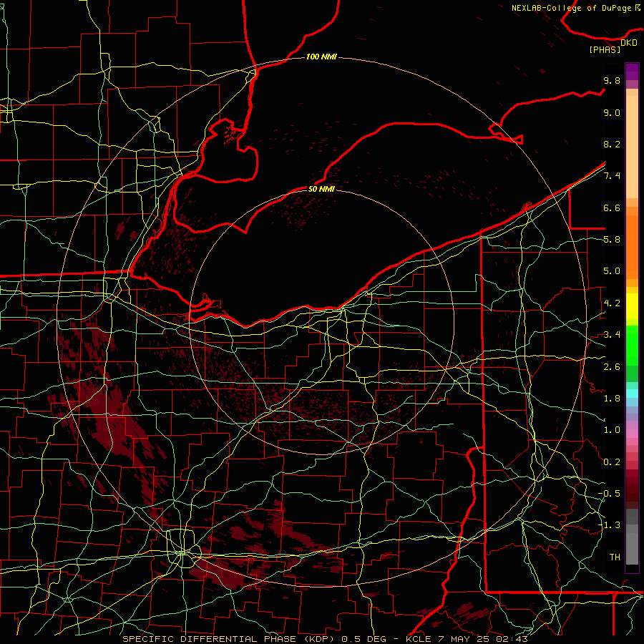Click the OKD label above the legend
The height and width of the screenshot is (644, 644).
point(629,42)
